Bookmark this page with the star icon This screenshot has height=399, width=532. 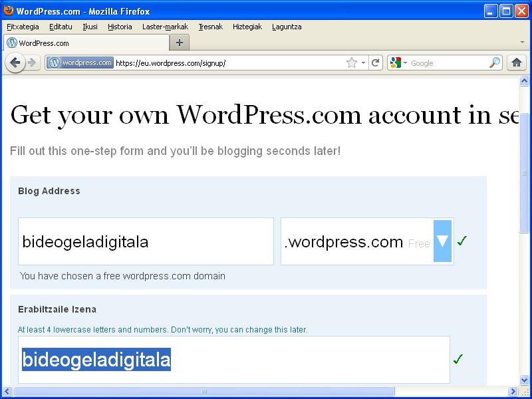pos(352,63)
